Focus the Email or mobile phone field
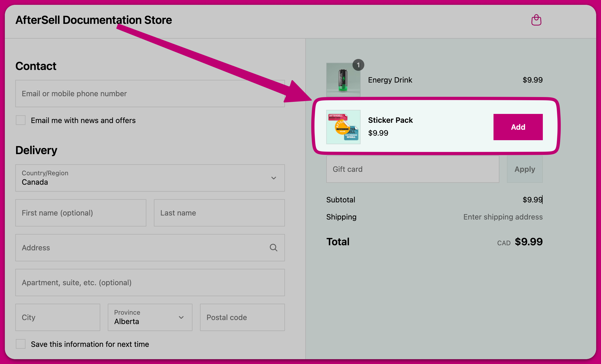The width and height of the screenshot is (601, 364). tap(150, 94)
